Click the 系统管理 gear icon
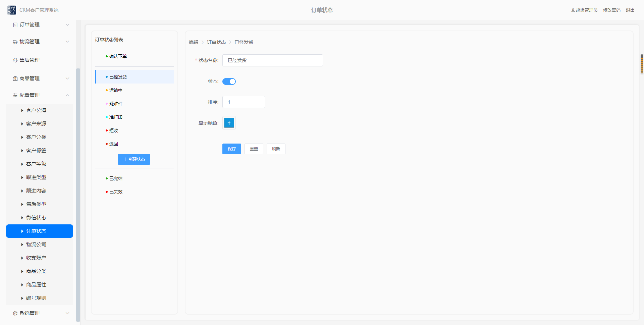 15,313
